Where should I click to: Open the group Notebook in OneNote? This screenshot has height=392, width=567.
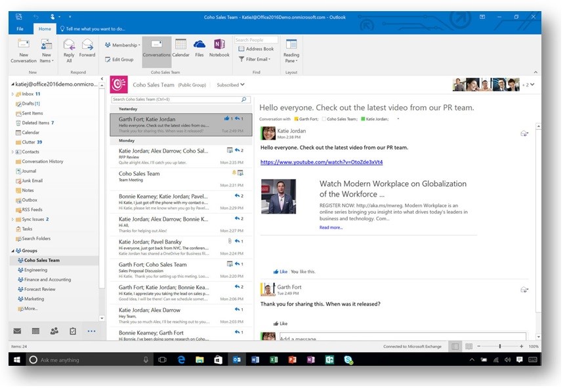219,48
